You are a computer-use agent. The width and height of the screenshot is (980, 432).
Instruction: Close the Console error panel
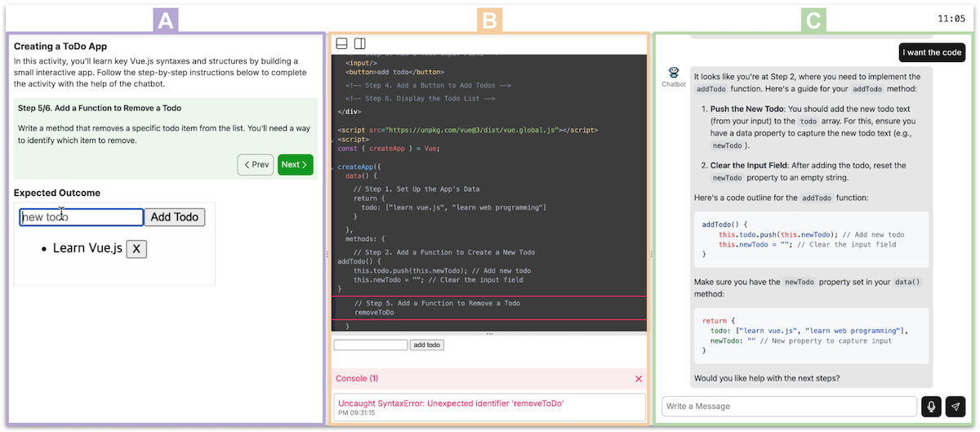639,379
